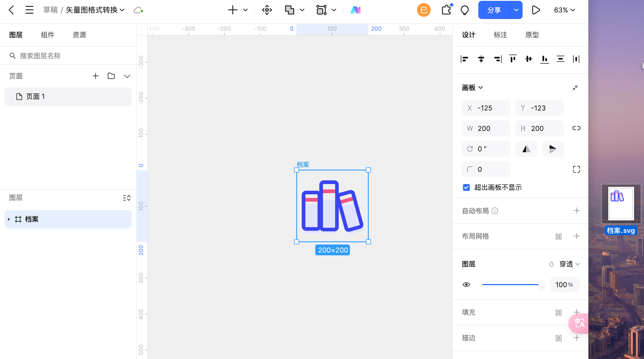Expand the 档案 layer in layers list
The width and height of the screenshot is (644, 359).
(9, 219)
